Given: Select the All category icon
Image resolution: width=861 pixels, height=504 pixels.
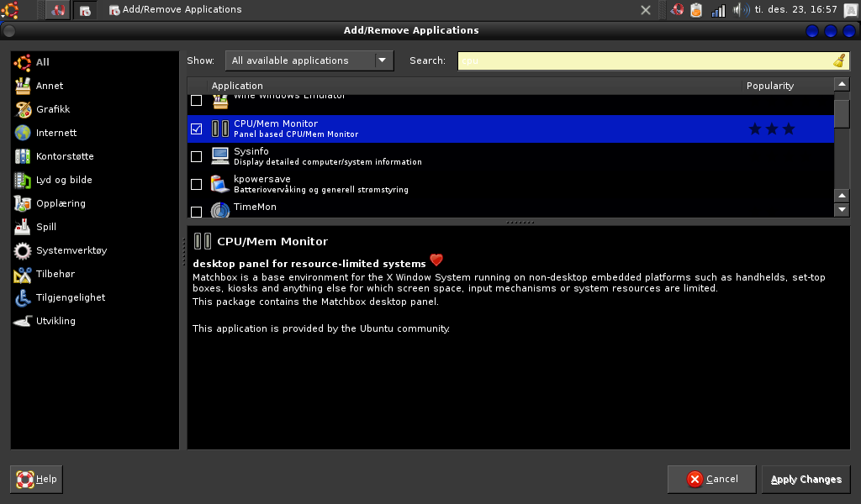Looking at the screenshot, I should (x=23, y=62).
